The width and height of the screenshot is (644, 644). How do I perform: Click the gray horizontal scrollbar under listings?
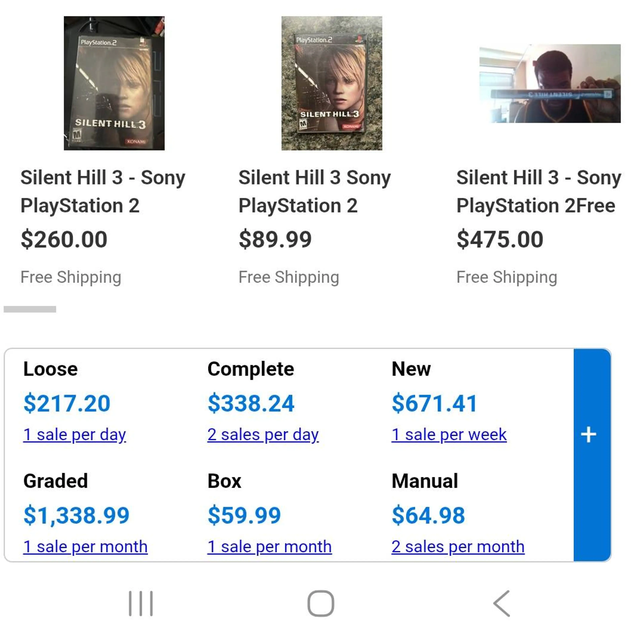(x=30, y=309)
